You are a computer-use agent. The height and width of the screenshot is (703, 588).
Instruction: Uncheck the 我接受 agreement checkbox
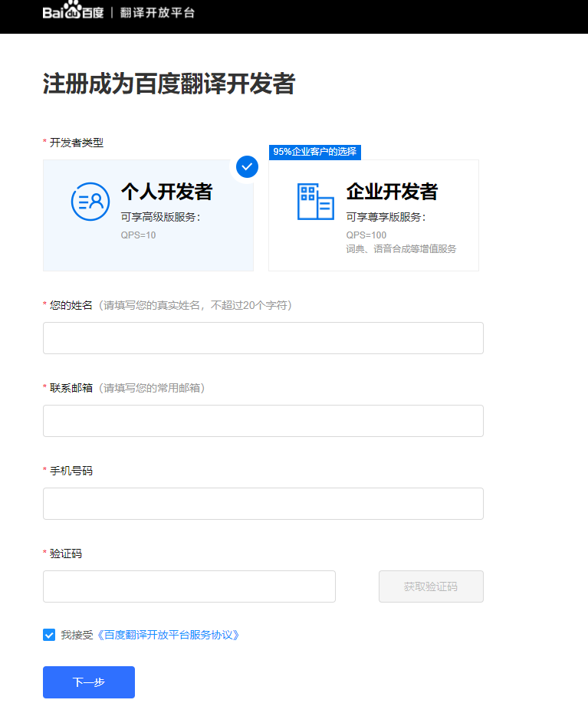click(x=49, y=635)
